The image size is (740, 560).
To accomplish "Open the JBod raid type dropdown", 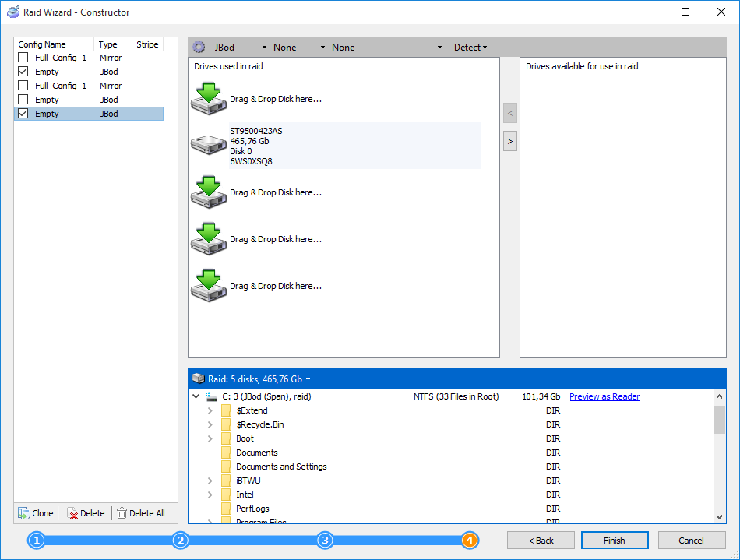I will coord(240,48).
